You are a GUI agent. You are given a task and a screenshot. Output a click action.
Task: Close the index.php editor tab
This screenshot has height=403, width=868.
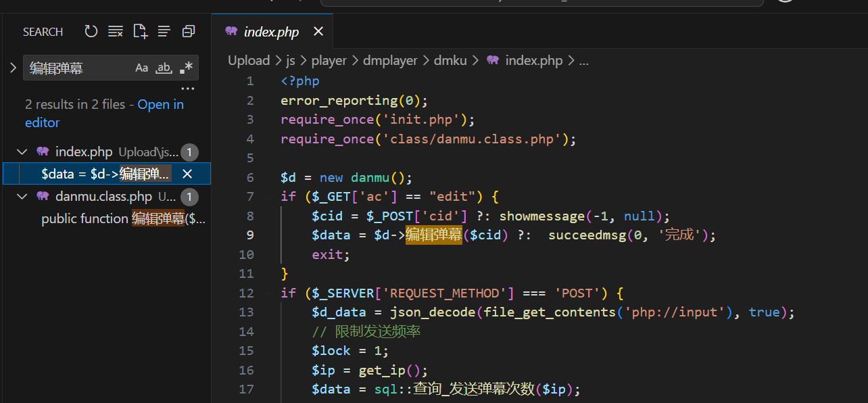pos(318,32)
